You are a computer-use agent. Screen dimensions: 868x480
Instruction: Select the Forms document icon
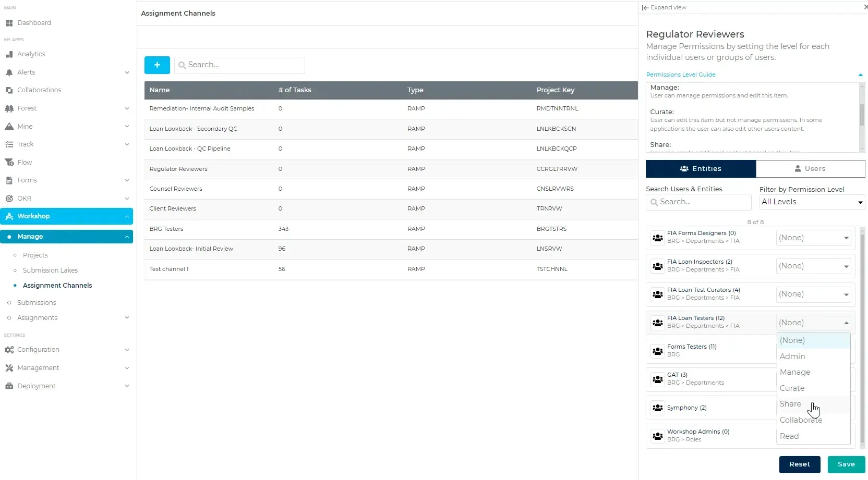point(9,180)
